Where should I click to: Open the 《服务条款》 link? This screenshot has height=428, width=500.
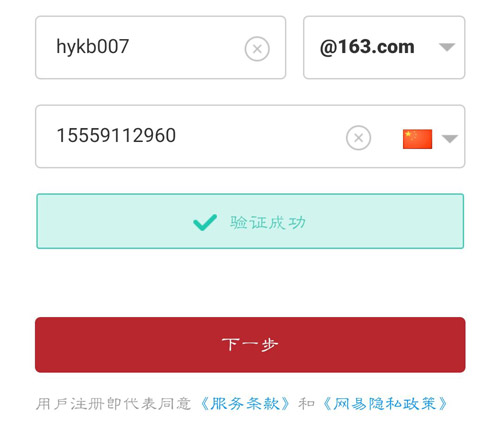[245, 404]
